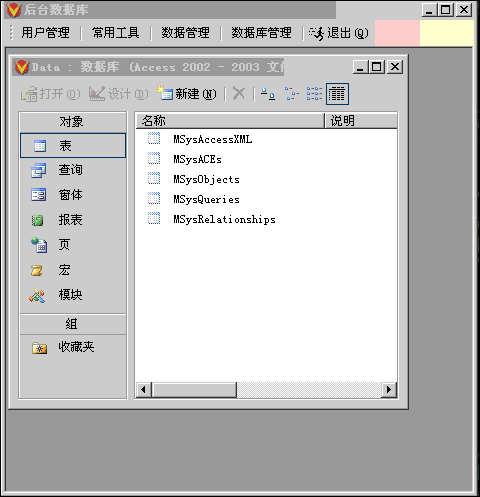Switch to small icons view
This screenshot has height=497, width=480.
(x=291, y=94)
